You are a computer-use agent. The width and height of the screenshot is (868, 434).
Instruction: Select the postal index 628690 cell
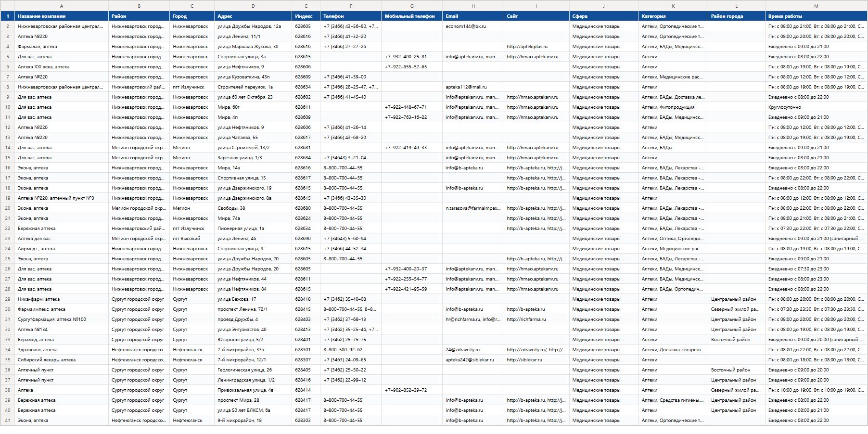click(x=306, y=239)
